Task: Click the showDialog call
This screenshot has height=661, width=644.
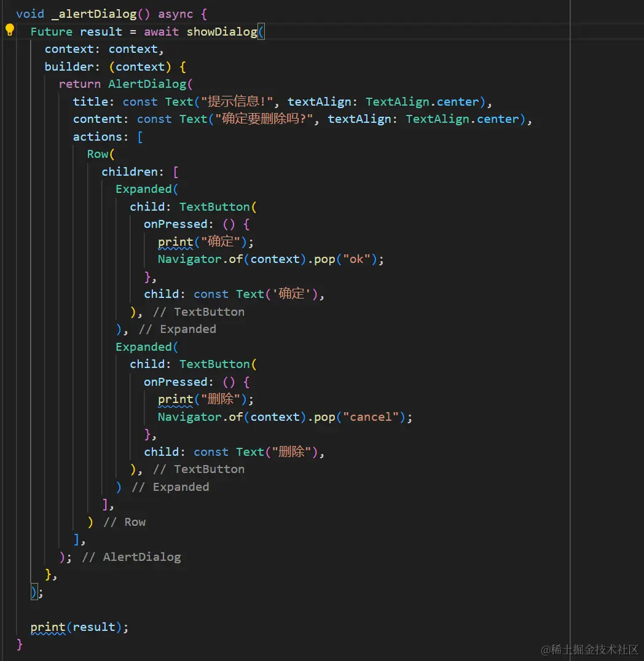Action: (x=222, y=31)
